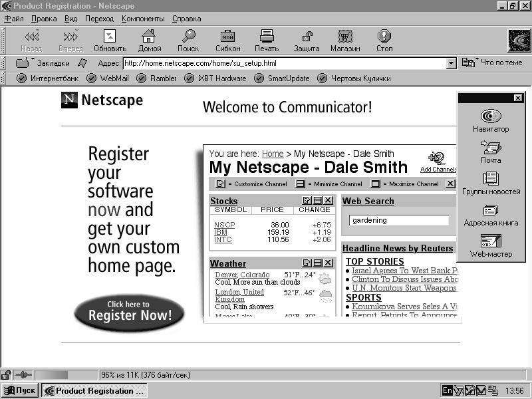The width and height of the screenshot is (532, 399).
Task: Open the Закладки (Bookmarks) dropdown
Action: point(44,63)
